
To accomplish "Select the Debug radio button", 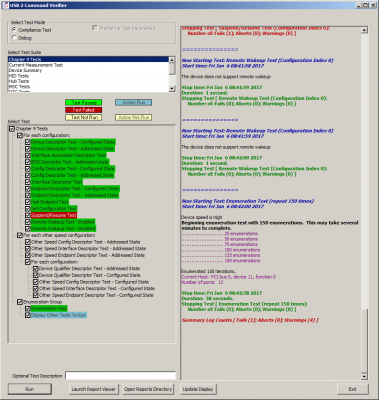I will tap(14, 38).
